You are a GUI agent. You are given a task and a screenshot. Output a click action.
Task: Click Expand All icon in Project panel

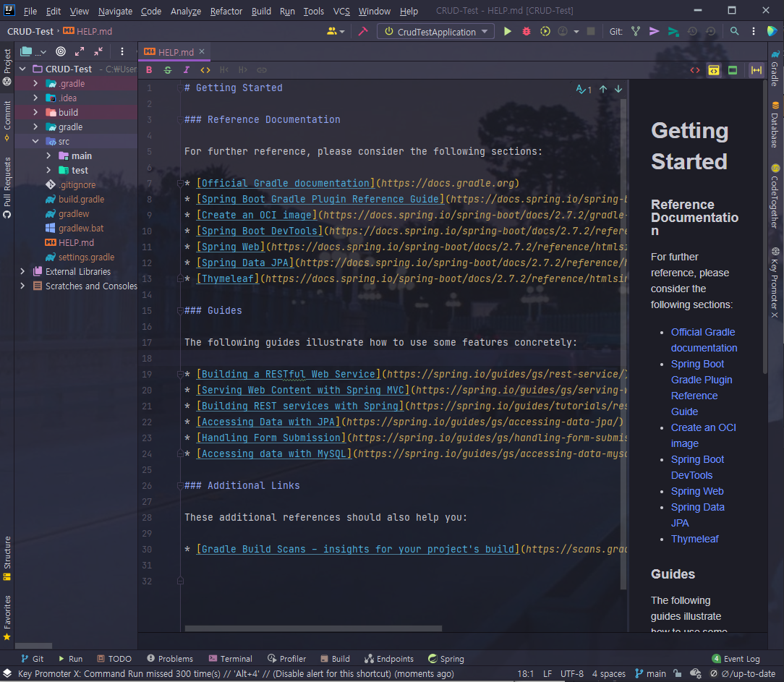80,51
